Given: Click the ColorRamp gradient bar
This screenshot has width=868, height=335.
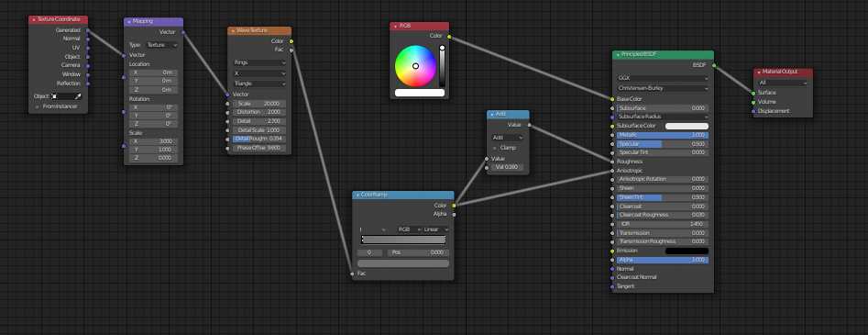Looking at the screenshot, I should coord(403,240).
